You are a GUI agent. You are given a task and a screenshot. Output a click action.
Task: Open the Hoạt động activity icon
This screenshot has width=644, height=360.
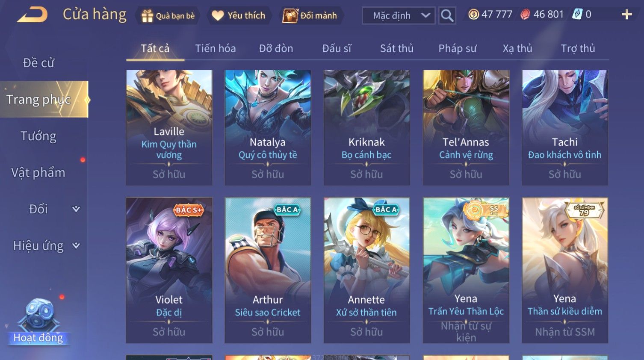[38, 321]
